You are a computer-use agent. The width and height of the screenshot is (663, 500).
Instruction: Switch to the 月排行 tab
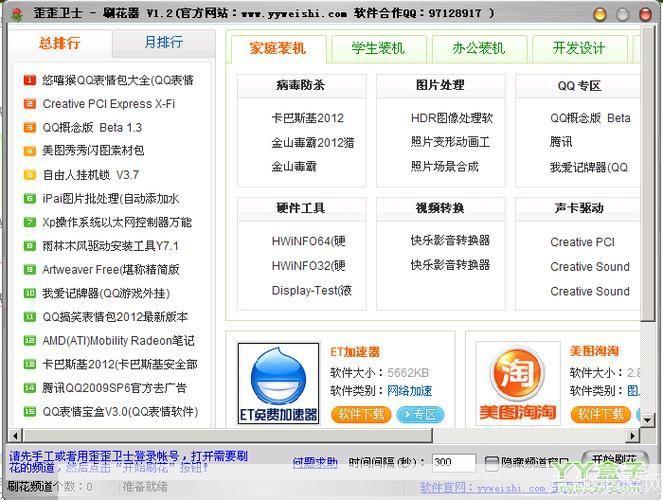tap(164, 42)
